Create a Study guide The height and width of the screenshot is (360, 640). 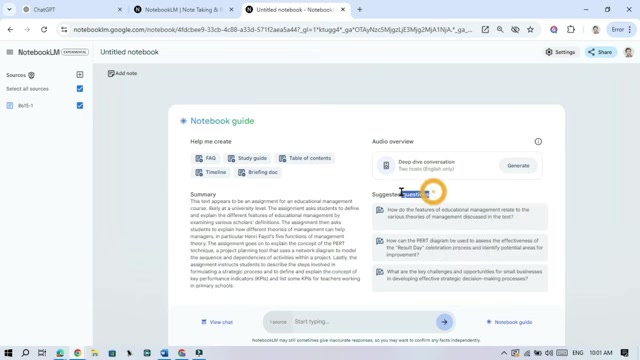(247, 158)
